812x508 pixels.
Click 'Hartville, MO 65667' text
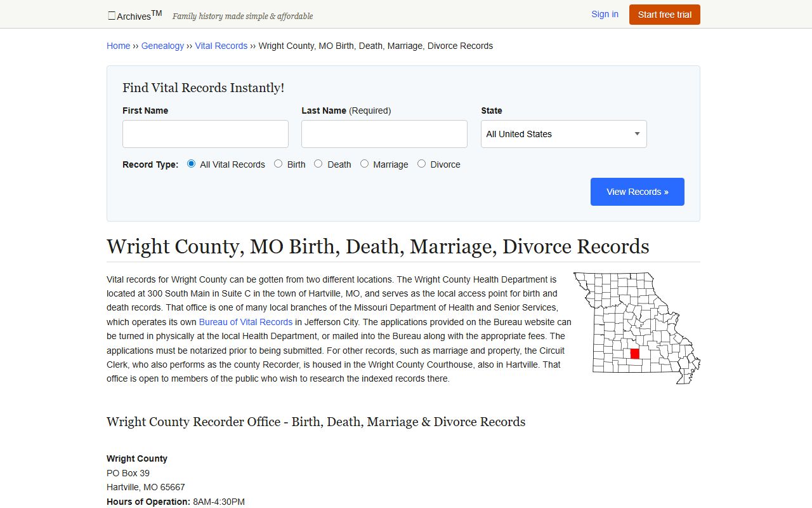(x=146, y=487)
